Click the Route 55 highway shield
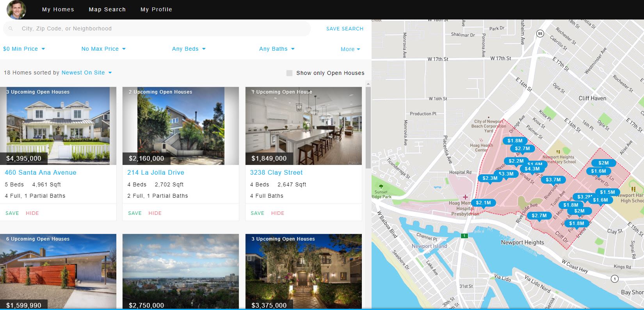Viewport: 644px width, 310px height. [539, 34]
